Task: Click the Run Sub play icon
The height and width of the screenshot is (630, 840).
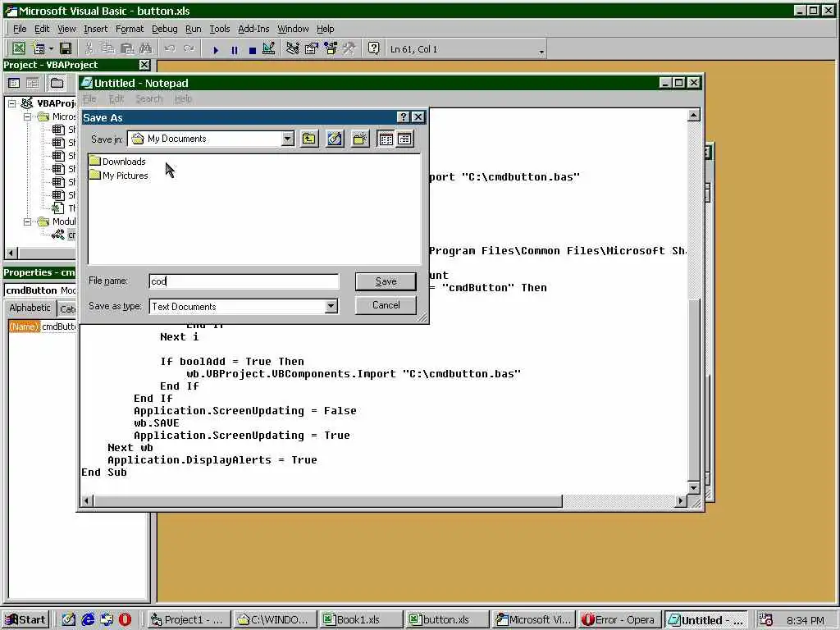Action: (x=216, y=50)
